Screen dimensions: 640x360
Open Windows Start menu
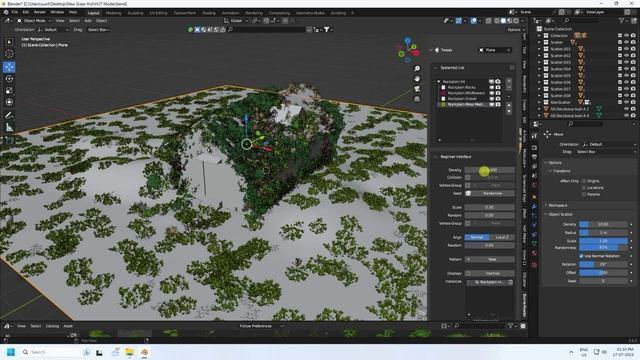[x=11, y=352]
